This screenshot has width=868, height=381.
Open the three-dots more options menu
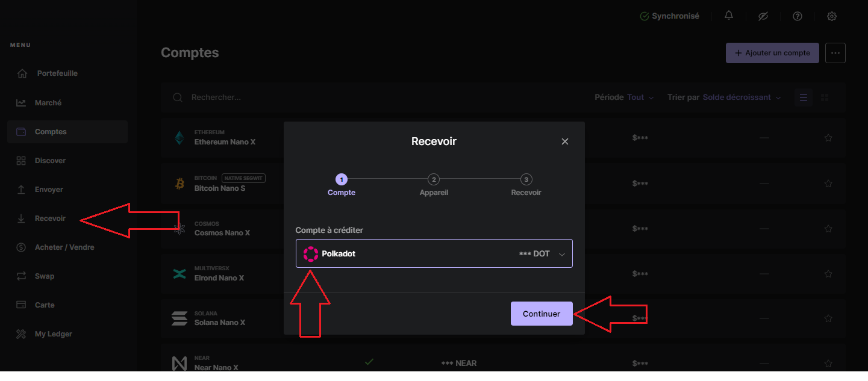click(x=835, y=53)
